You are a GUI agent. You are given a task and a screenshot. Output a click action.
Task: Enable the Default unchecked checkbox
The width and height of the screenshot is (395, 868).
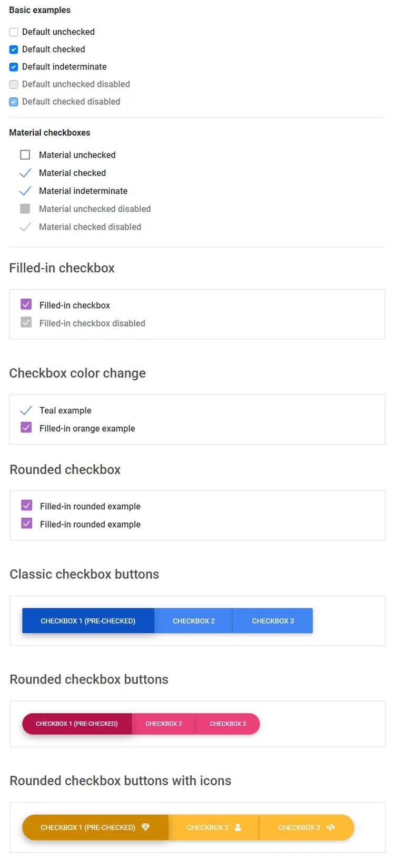point(13,32)
